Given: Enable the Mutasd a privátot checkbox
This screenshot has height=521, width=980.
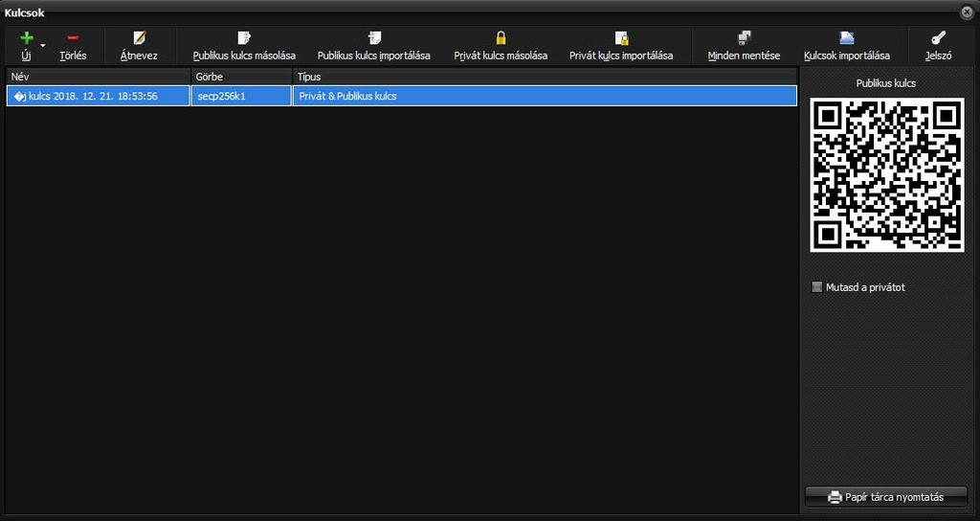Looking at the screenshot, I should 816,287.
